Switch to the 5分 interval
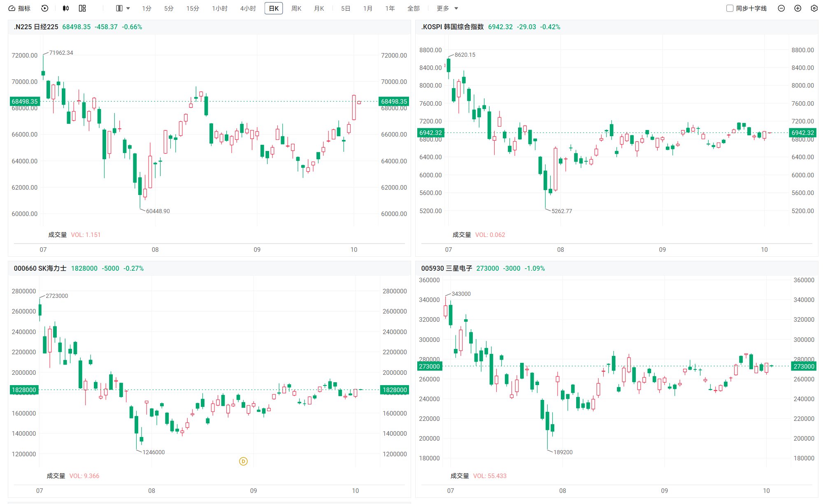 169,8
